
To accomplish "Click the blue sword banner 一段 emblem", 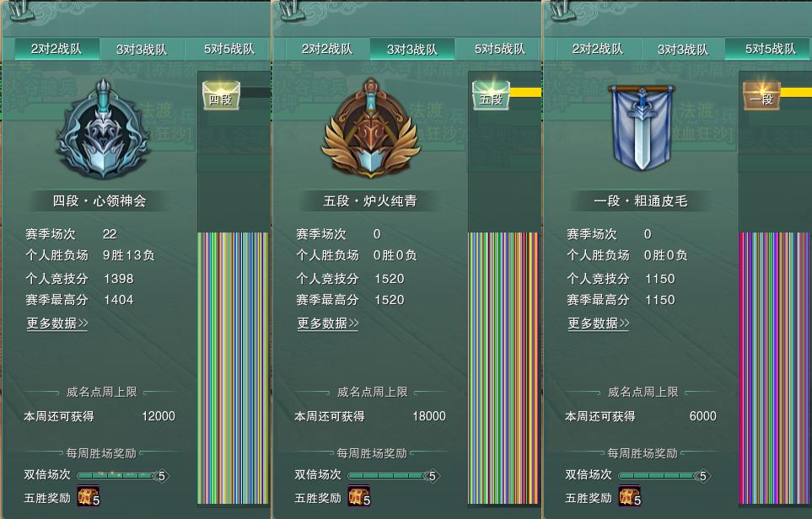I will tap(643, 127).
